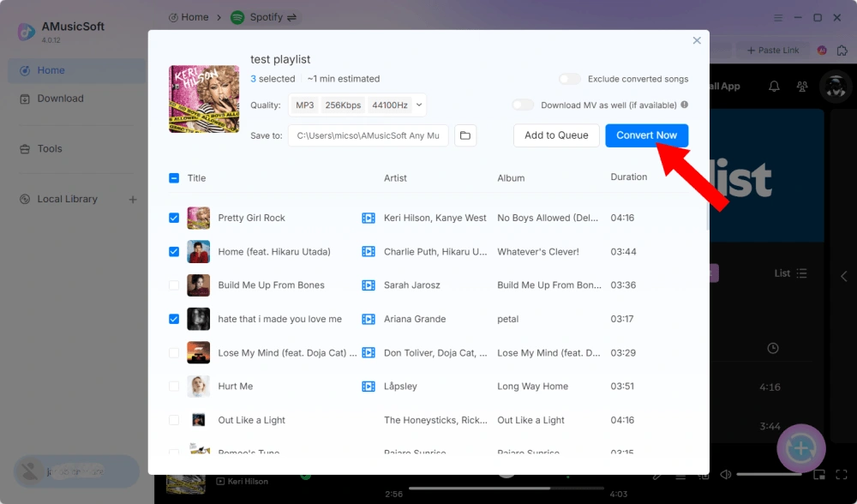Click the Paste Link button

point(773,51)
